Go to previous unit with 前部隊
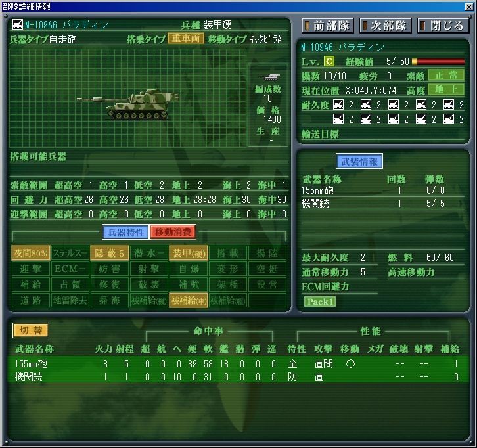 328,26
